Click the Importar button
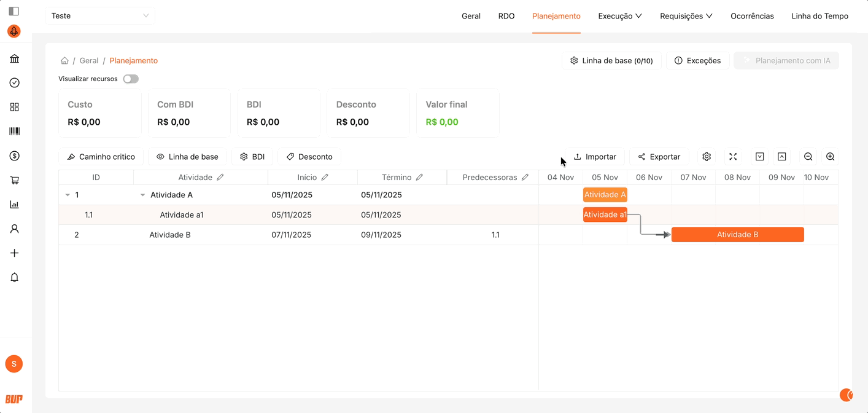The height and width of the screenshot is (413, 868). click(594, 157)
